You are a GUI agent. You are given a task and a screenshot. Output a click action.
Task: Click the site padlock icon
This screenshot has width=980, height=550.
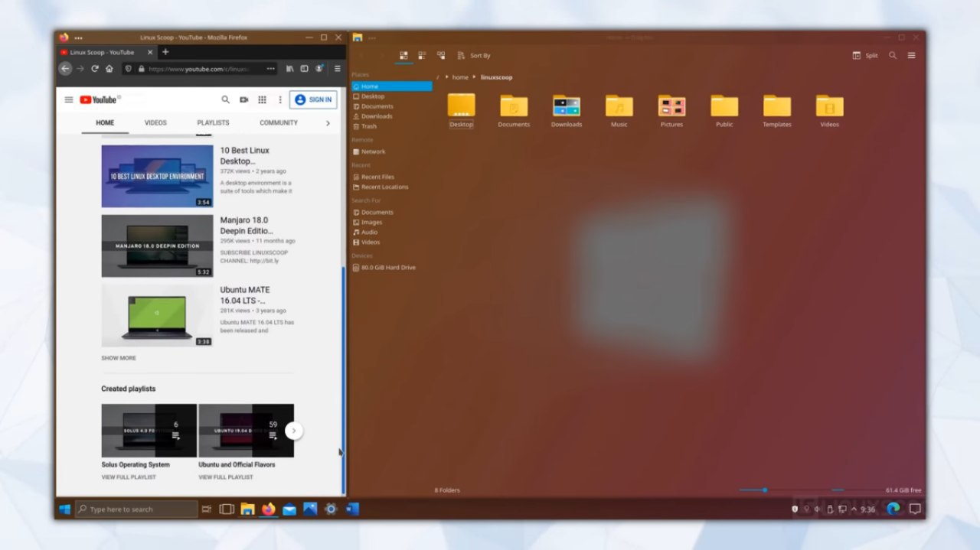141,69
